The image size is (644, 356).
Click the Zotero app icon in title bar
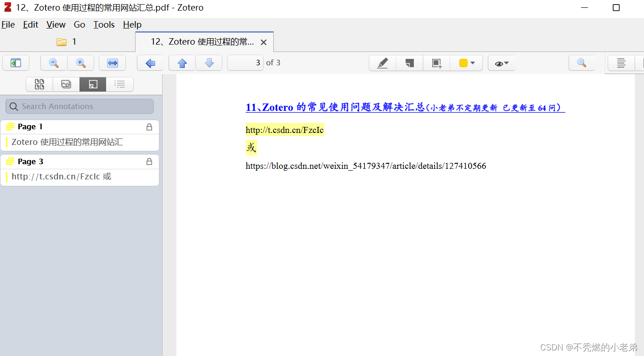(7, 7)
